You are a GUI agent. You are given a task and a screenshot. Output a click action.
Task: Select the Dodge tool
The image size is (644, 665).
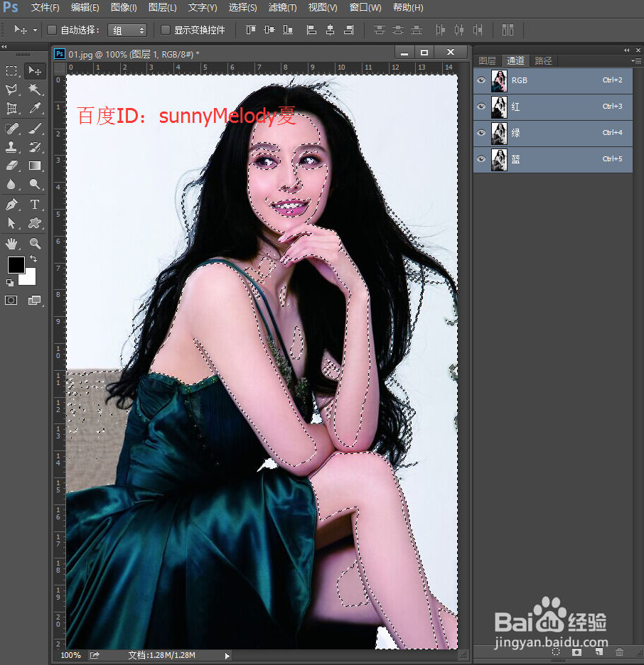34,184
